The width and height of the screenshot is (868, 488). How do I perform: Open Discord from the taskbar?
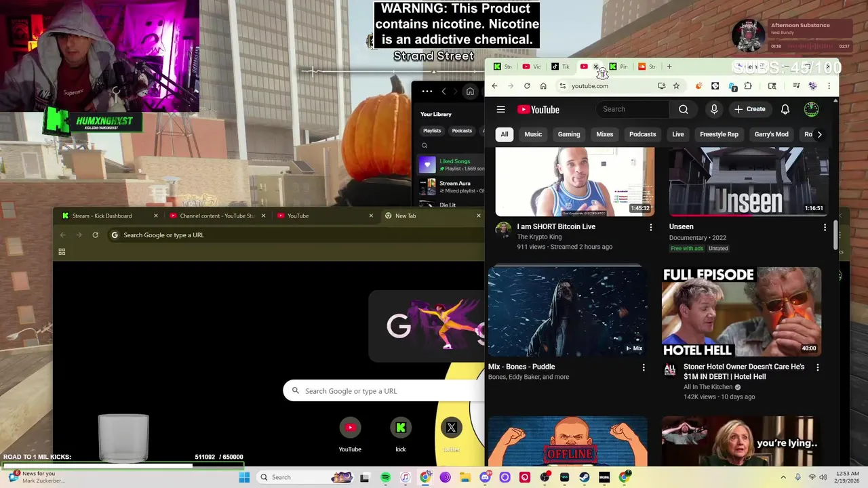click(485, 477)
